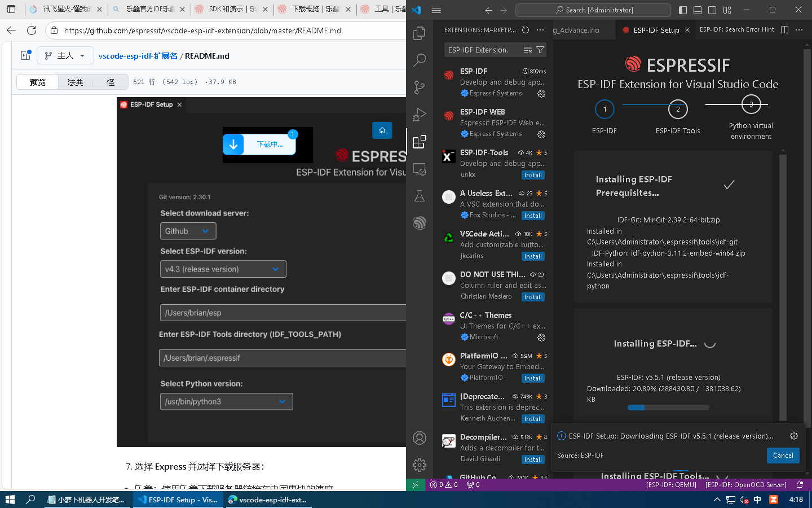Click the browser address bar URL
The height and width of the screenshot is (508, 812).
[202, 30]
